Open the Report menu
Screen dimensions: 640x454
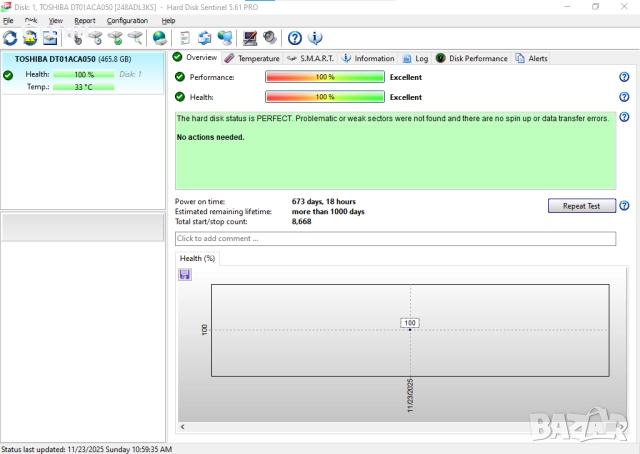tap(85, 20)
